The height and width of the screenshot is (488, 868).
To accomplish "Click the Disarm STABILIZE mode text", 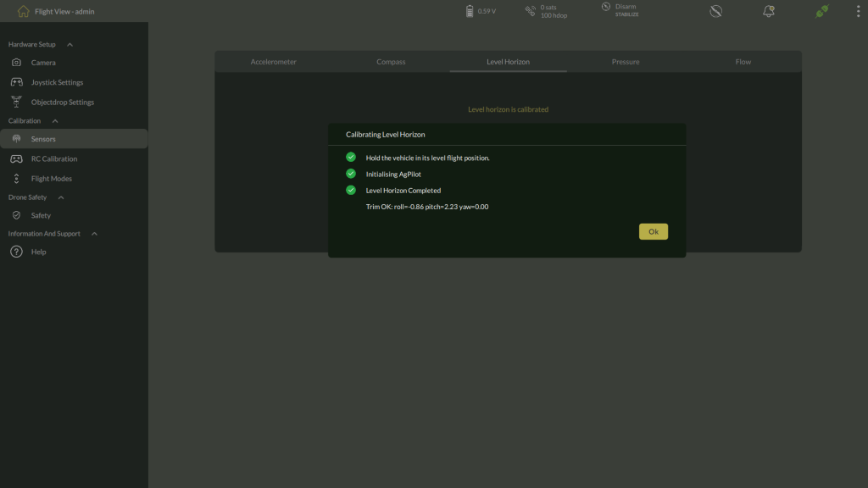I will (626, 10).
